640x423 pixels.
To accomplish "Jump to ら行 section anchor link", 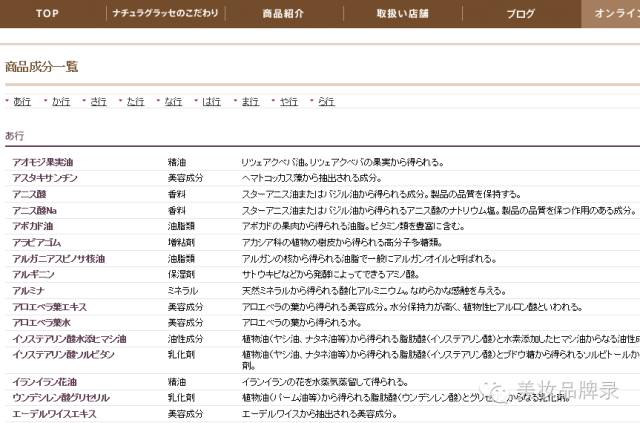I will pos(326,102).
